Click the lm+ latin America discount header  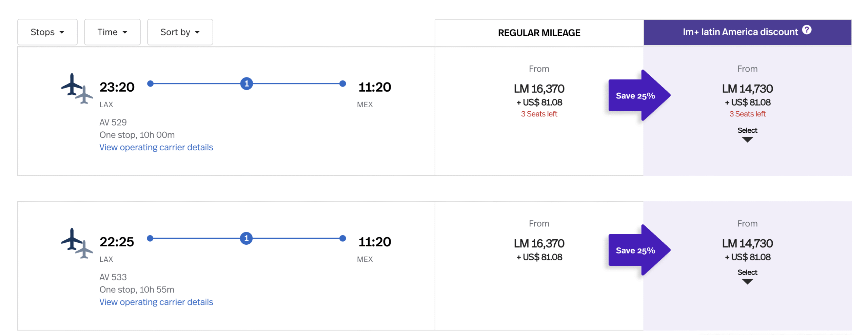[x=740, y=32]
